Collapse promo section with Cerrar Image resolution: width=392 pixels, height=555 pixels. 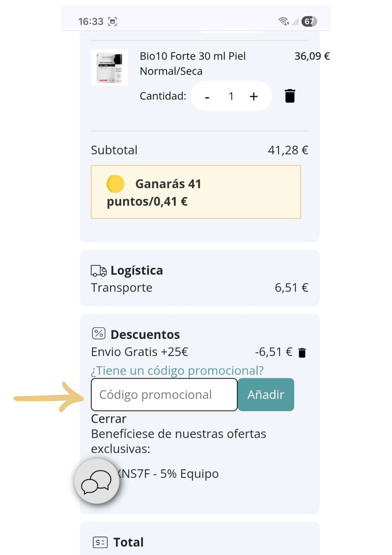click(x=109, y=419)
